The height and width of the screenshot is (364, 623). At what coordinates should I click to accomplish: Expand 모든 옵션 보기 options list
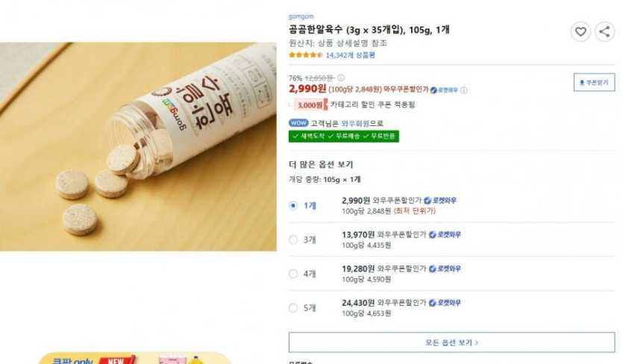451,342
